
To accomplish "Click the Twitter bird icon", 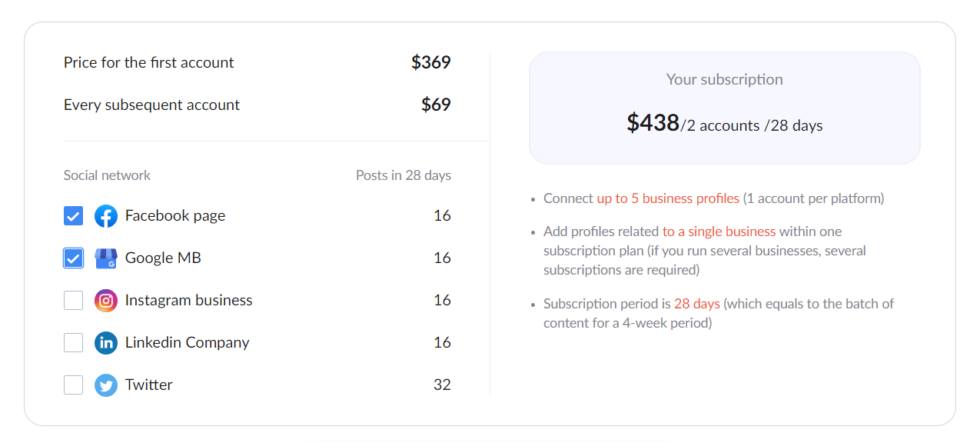I will pos(106,385).
